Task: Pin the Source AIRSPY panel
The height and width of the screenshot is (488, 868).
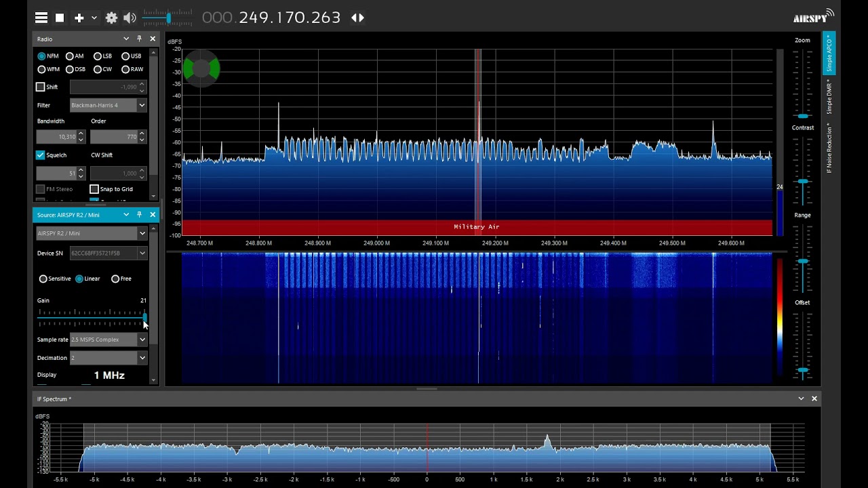Action: pyautogui.click(x=139, y=215)
